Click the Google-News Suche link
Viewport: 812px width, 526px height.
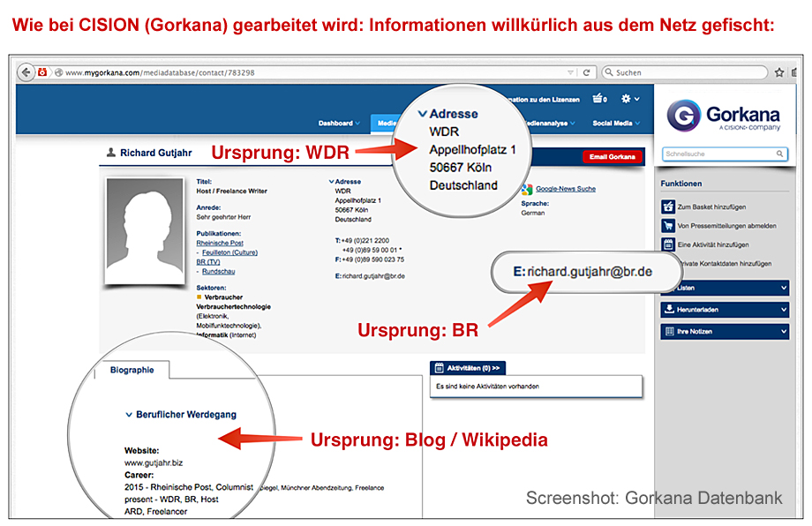click(x=566, y=189)
